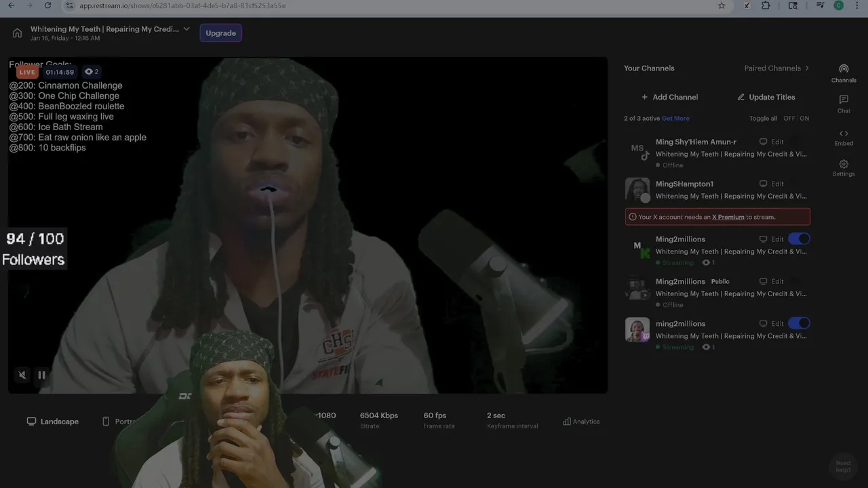The height and width of the screenshot is (488, 868).
Task: Open the Chat sidebar panel
Action: (844, 104)
